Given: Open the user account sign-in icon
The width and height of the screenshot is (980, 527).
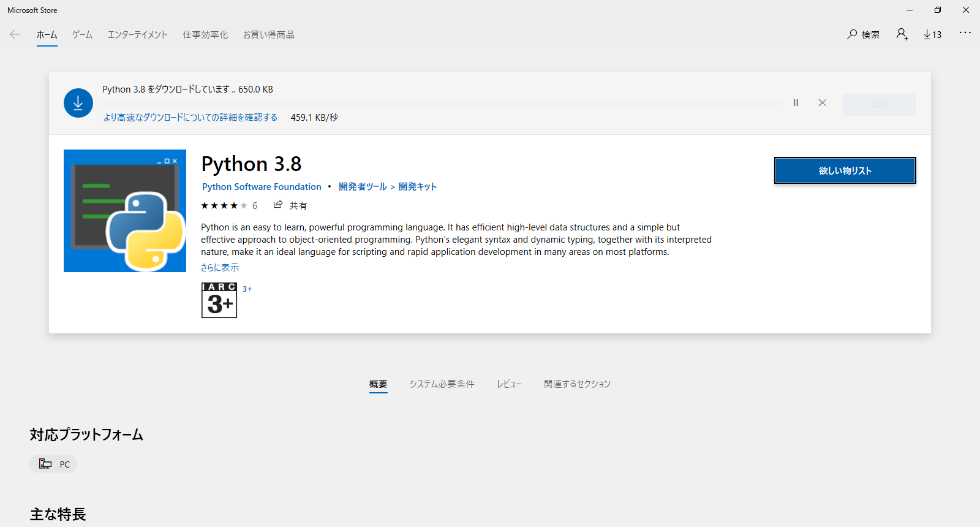Looking at the screenshot, I should point(902,34).
